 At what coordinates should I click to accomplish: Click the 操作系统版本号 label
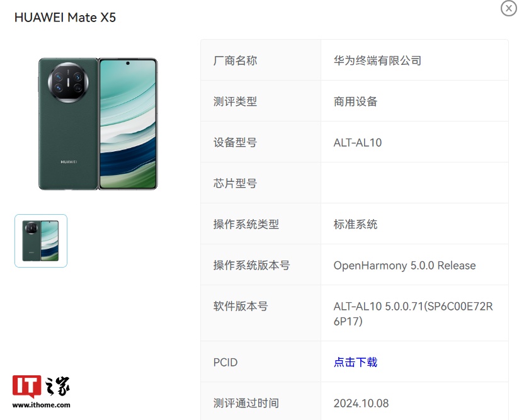tap(251, 265)
